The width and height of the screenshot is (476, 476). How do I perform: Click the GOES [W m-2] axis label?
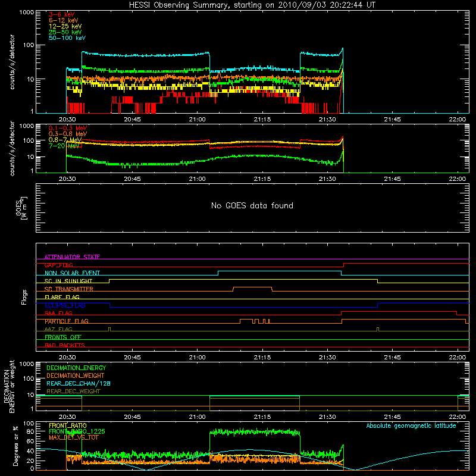tap(21, 208)
